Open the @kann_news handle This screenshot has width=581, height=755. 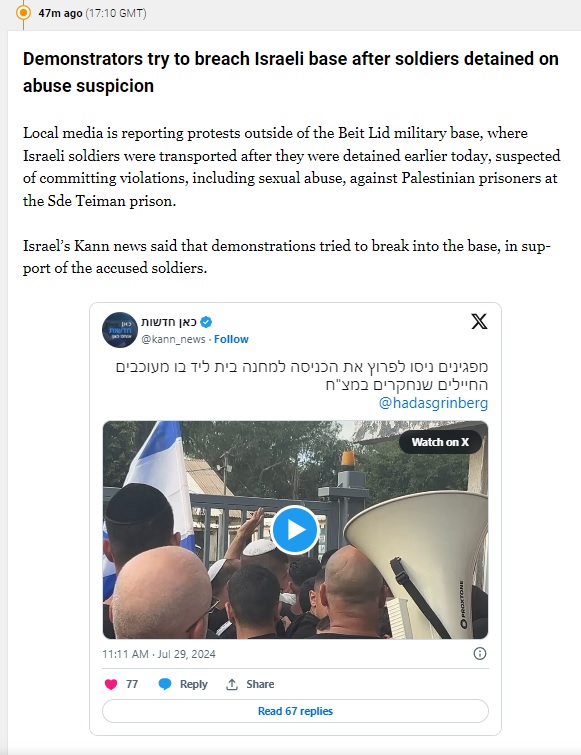tap(173, 339)
